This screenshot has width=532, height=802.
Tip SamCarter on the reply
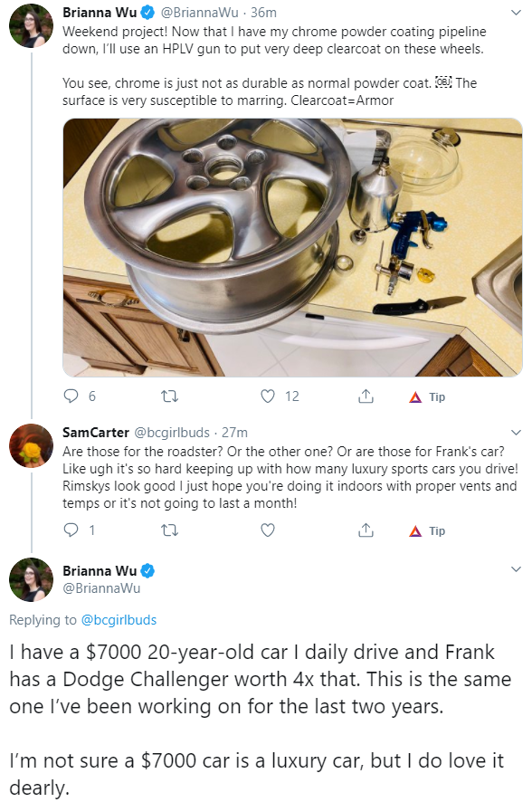(427, 531)
